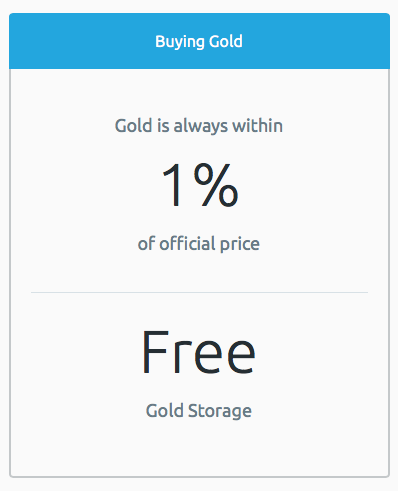
Task: Select the percent symbol beside the 1
Action: click(x=216, y=185)
